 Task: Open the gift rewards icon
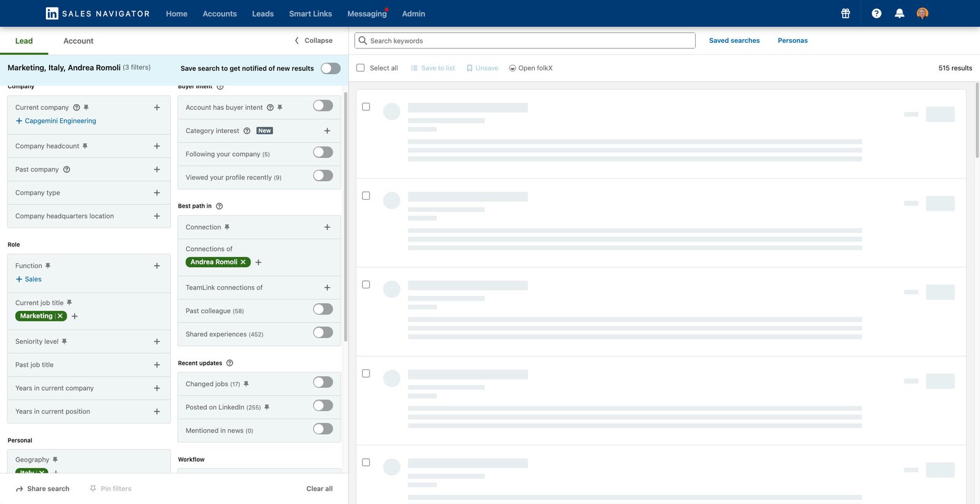(x=845, y=13)
